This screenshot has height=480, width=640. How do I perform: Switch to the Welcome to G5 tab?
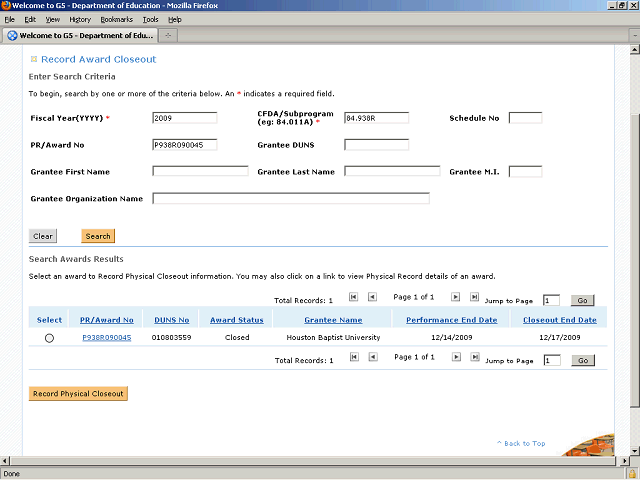(x=80, y=36)
